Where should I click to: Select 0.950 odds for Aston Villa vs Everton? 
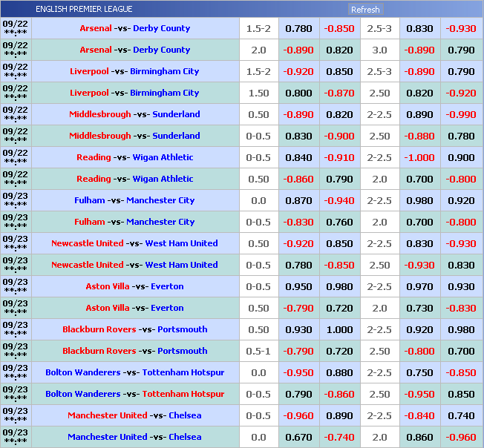(298, 286)
